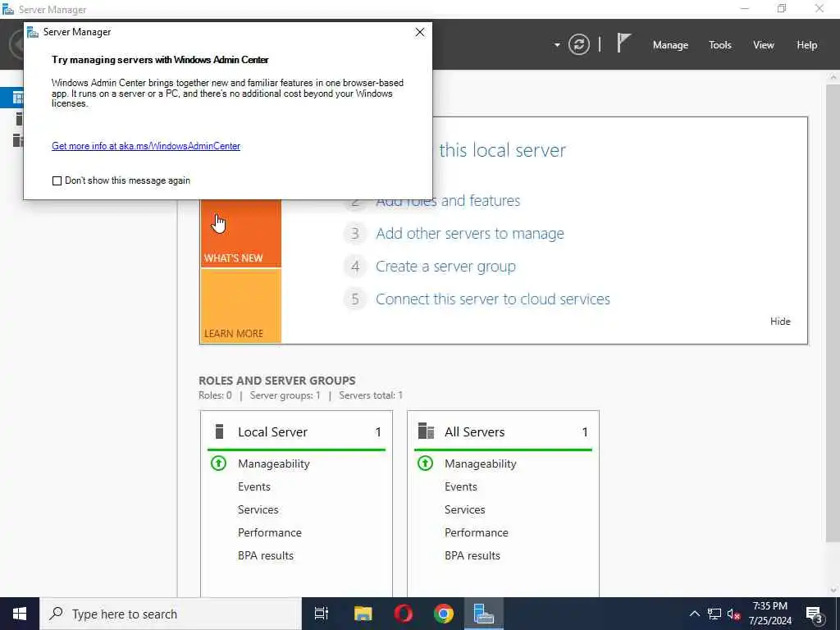Click the refresh icon in the header
Viewport: 840px width, 630px height.
578,44
